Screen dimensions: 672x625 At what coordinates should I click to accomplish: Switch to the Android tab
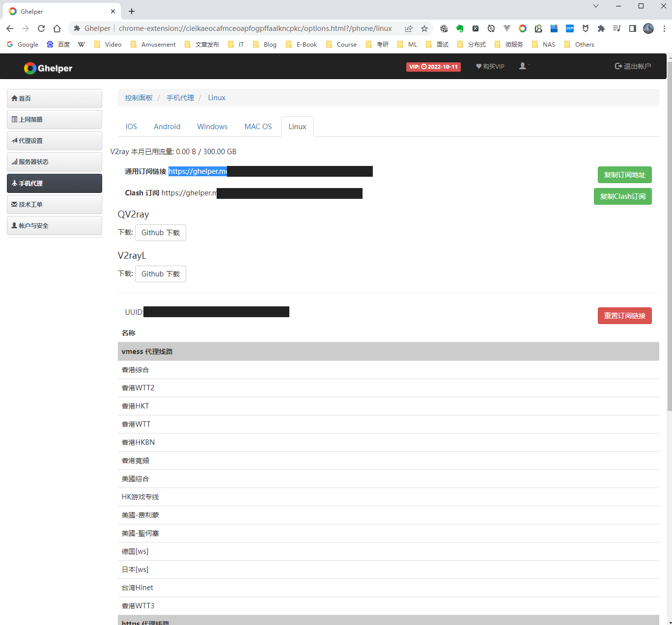coord(167,127)
